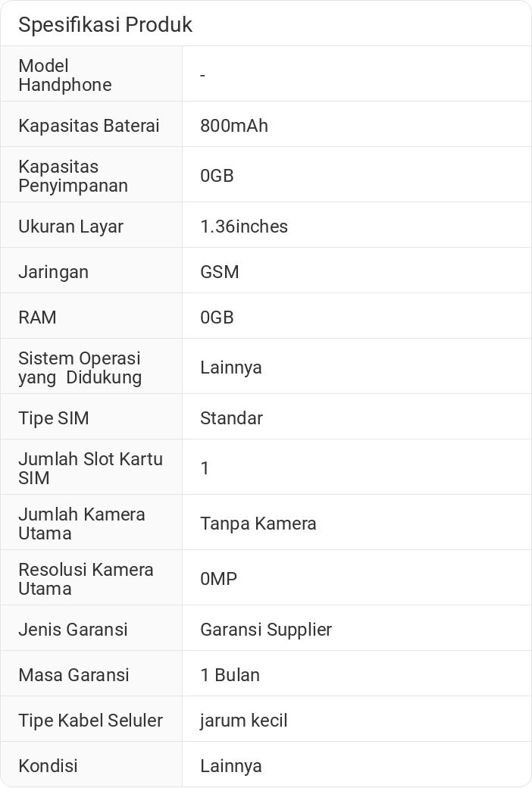532x788 pixels.
Task: Select the RAM row label
Action: click(37, 317)
